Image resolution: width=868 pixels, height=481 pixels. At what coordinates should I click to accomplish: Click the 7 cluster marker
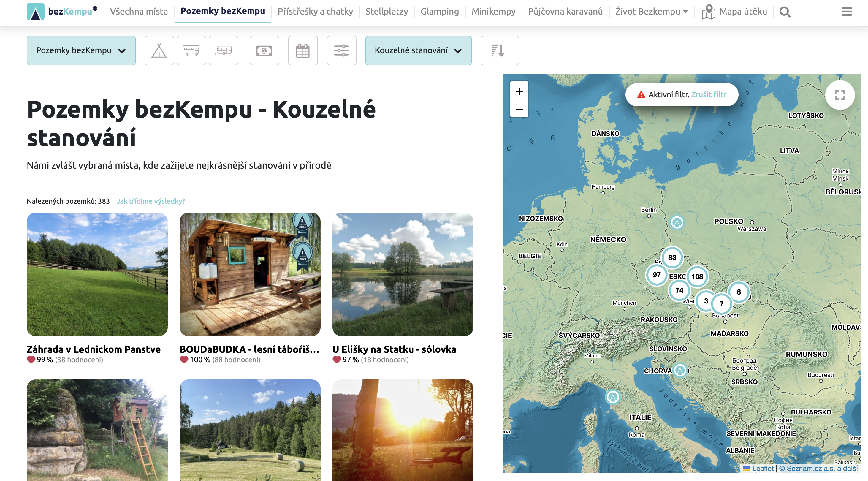721,304
